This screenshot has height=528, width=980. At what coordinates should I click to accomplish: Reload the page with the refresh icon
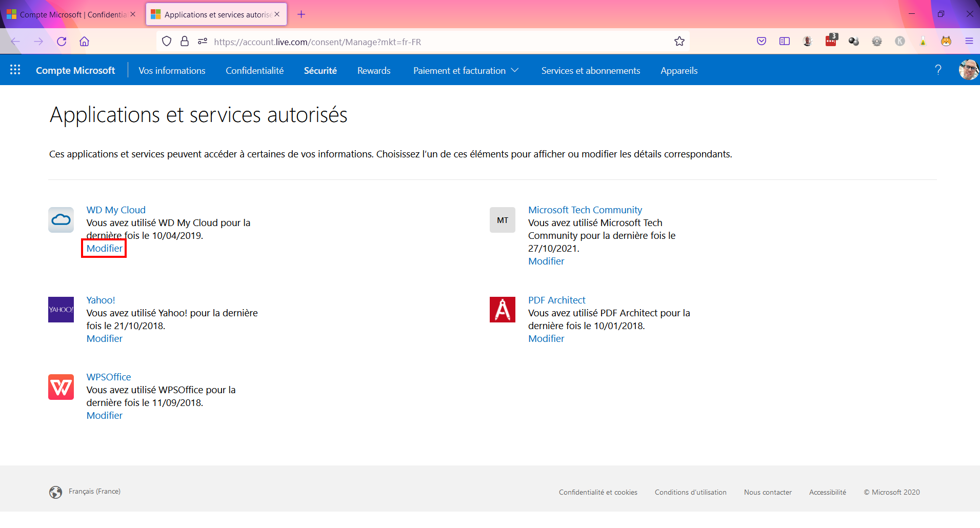click(x=62, y=42)
